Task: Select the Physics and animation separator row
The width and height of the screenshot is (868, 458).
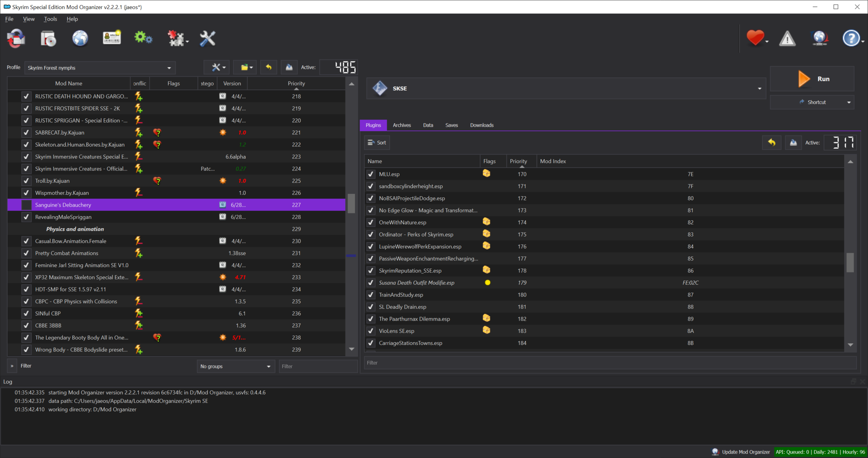Action: coord(176,229)
